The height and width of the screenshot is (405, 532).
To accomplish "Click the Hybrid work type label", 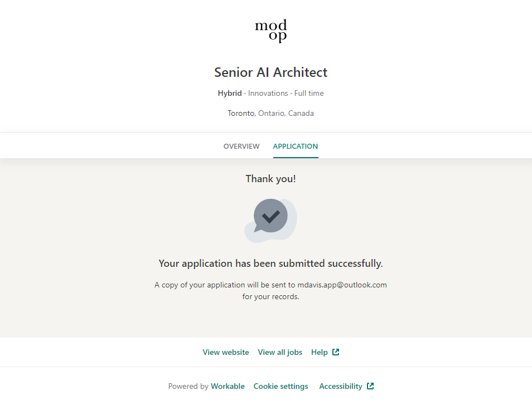I will point(230,93).
